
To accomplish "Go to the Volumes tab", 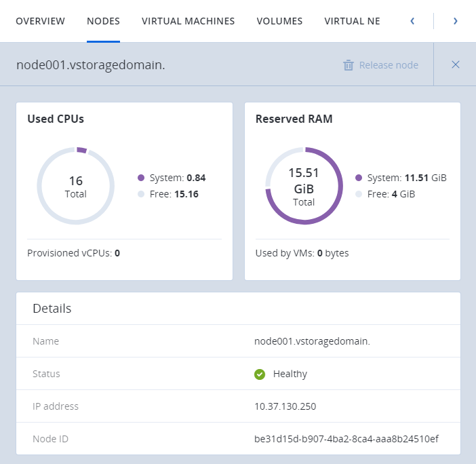I will pyautogui.click(x=279, y=21).
